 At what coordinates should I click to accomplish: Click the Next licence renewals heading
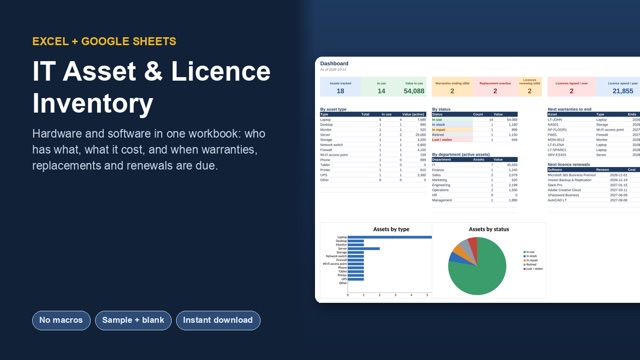click(x=569, y=164)
